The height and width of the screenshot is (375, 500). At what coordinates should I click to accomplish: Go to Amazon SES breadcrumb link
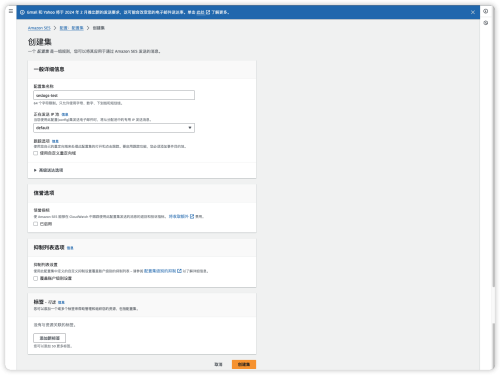click(x=39, y=28)
